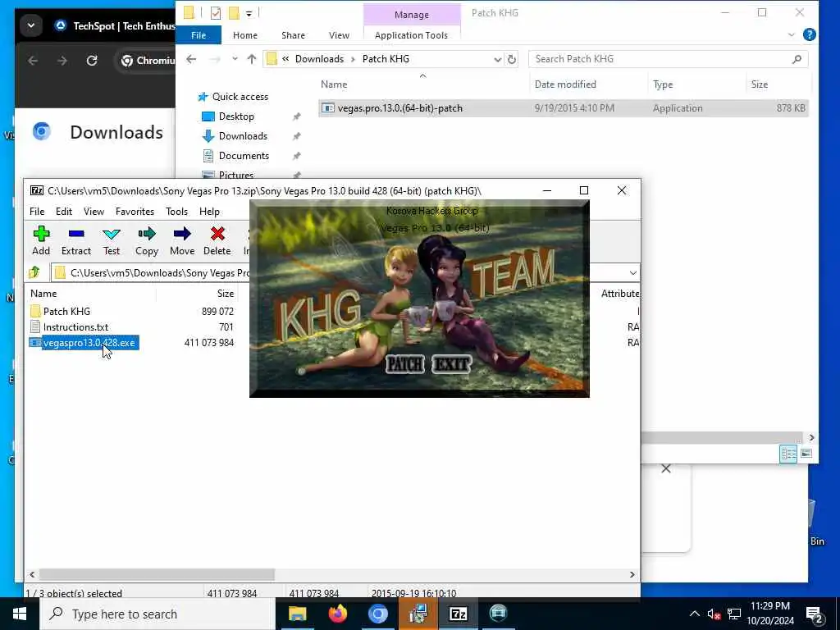
Task: Select vegas.pro.13.0.(64-bit)-patch file in Explorer
Action: point(563,108)
